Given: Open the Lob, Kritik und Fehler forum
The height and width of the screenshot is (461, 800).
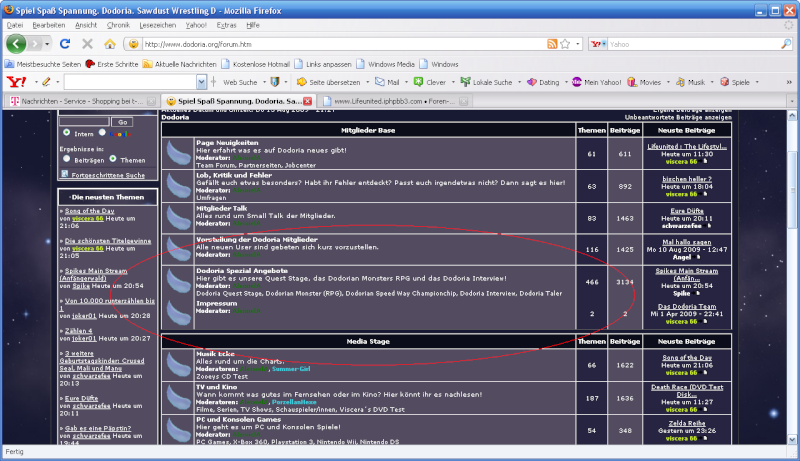Looking at the screenshot, I should (234, 175).
